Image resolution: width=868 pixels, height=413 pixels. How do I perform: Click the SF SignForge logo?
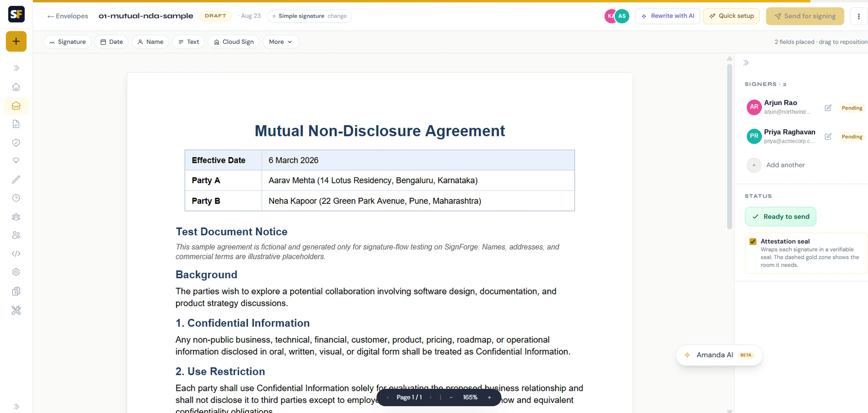tap(16, 14)
